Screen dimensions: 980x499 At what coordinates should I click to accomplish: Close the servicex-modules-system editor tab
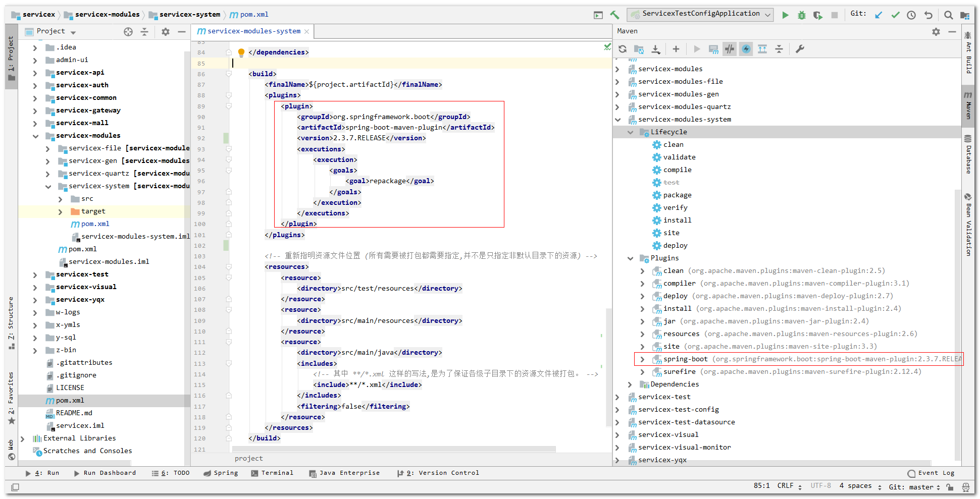click(307, 31)
